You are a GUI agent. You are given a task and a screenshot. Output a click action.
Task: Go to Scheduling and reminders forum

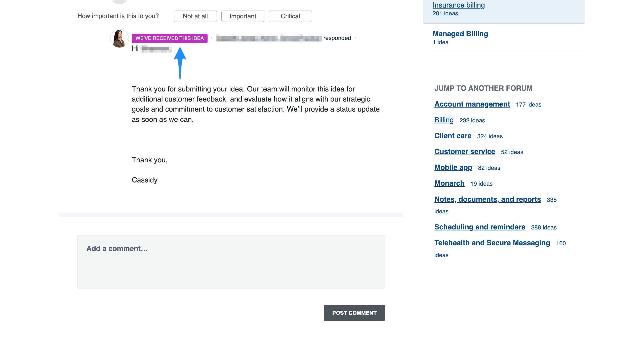(480, 227)
